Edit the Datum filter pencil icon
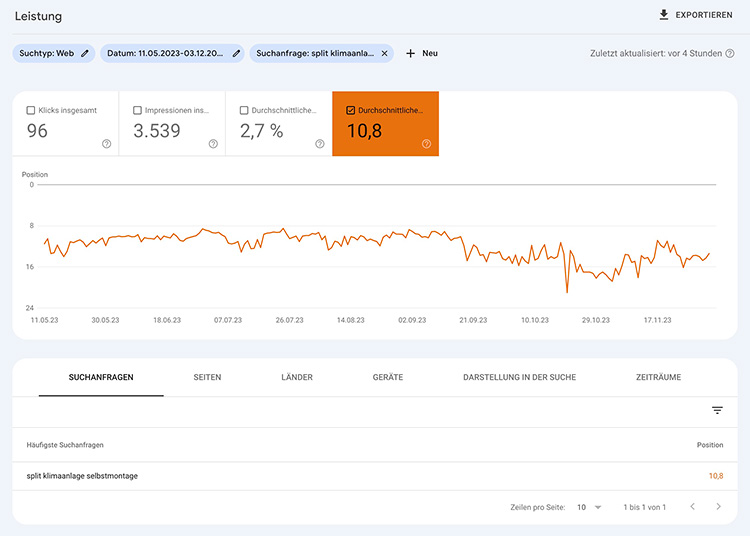The height and width of the screenshot is (536, 750). tap(237, 53)
